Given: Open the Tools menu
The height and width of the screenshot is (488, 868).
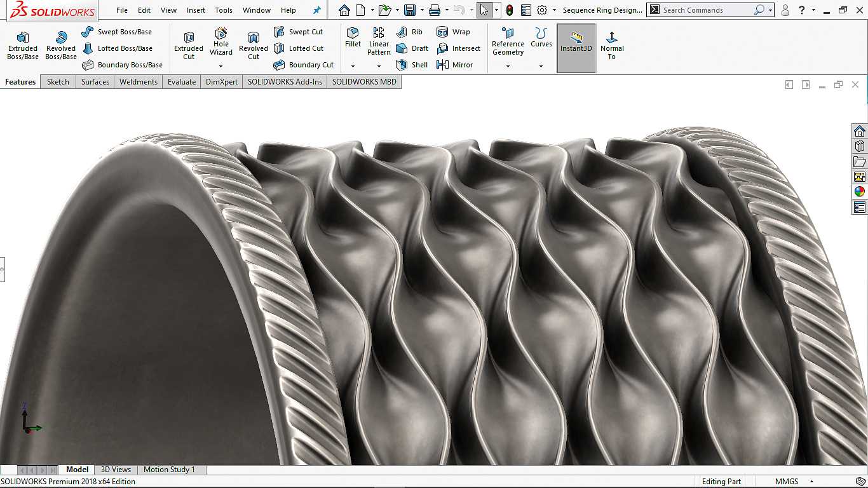Looking at the screenshot, I should (224, 10).
